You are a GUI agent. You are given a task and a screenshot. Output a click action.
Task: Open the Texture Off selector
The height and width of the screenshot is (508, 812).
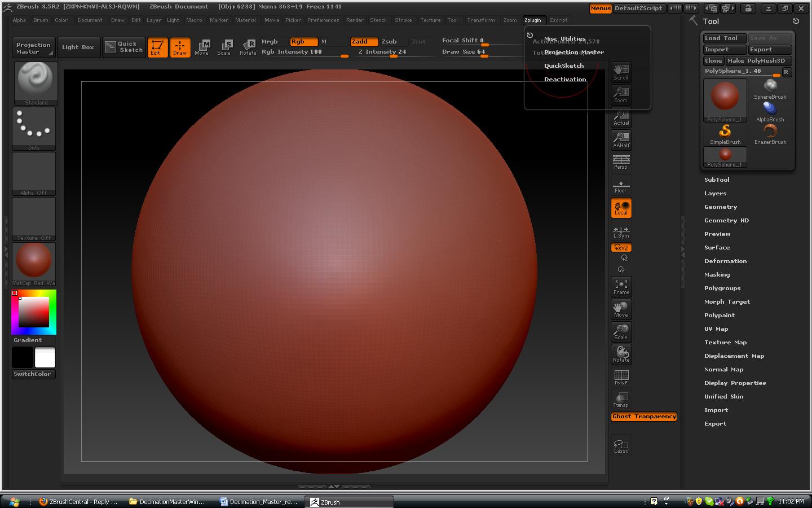(x=34, y=219)
